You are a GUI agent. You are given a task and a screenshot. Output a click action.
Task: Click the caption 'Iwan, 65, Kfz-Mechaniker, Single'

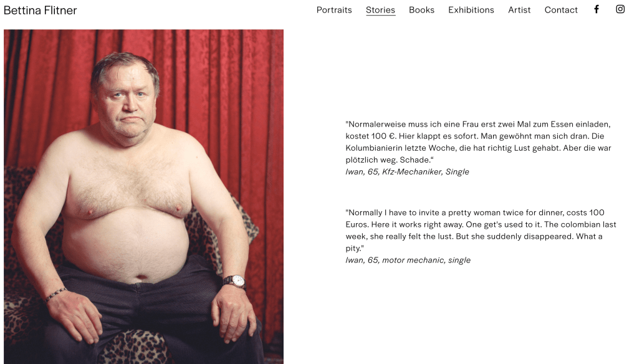(407, 171)
